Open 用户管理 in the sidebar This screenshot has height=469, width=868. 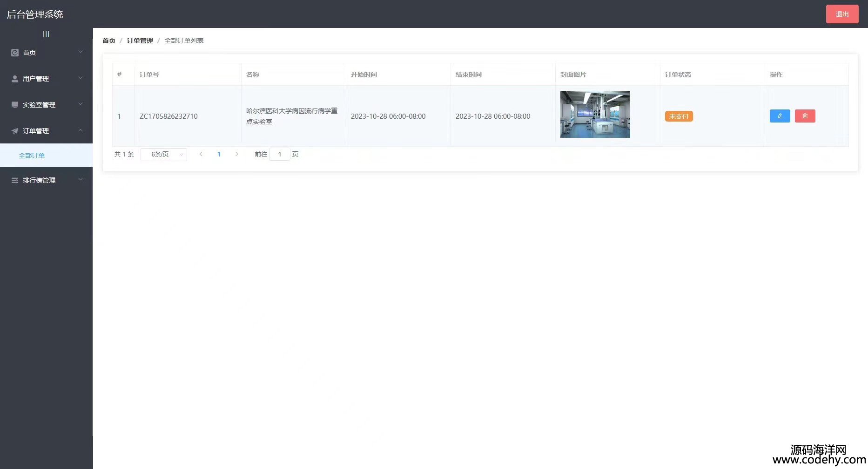tap(47, 79)
